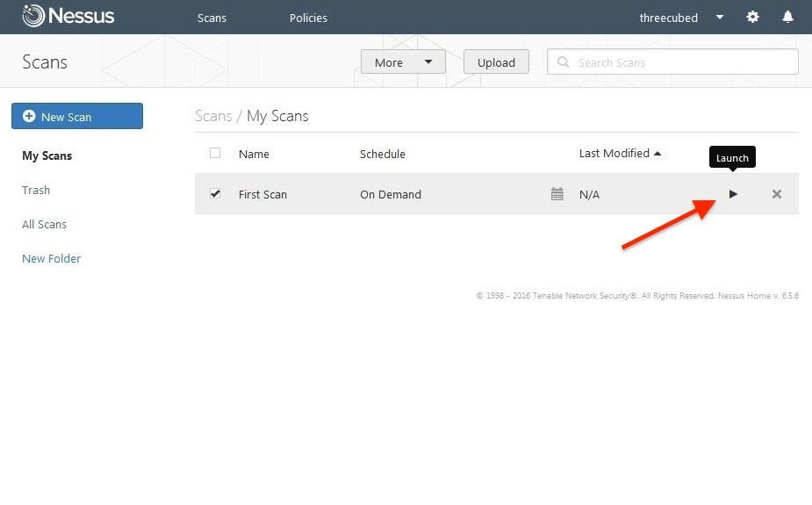
Task: Sort by Last Modified column arrow
Action: point(658,154)
